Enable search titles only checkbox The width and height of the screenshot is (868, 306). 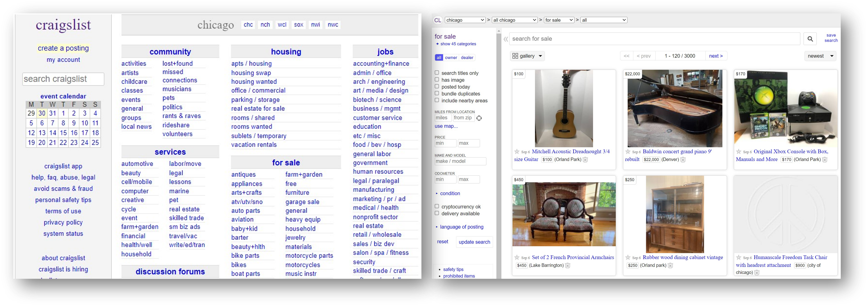click(437, 73)
